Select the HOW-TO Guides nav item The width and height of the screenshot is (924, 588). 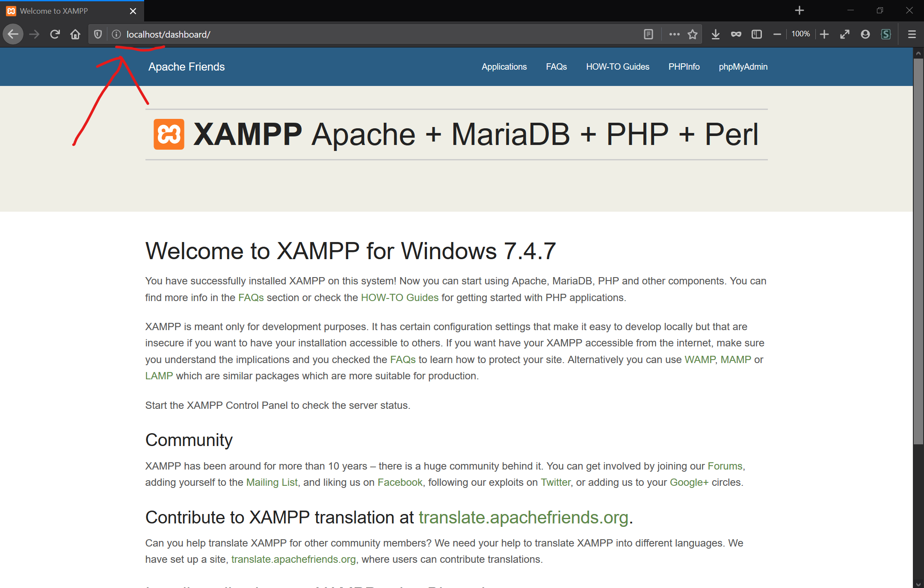coord(617,67)
